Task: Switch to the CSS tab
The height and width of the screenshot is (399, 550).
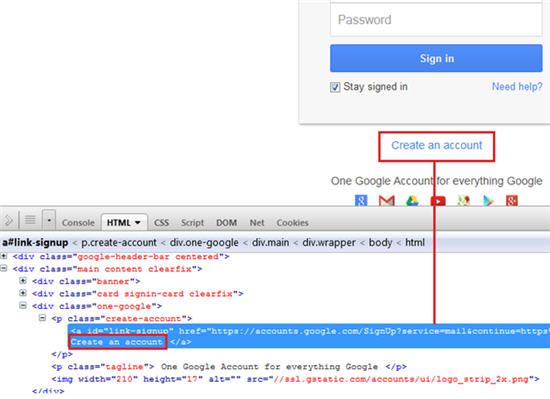Action: pyautogui.click(x=161, y=223)
